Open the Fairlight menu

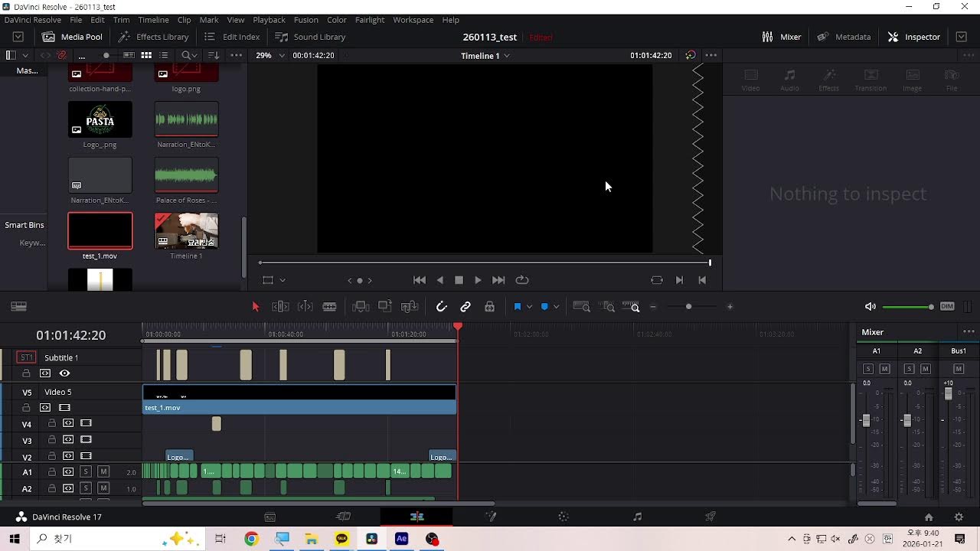coord(370,20)
